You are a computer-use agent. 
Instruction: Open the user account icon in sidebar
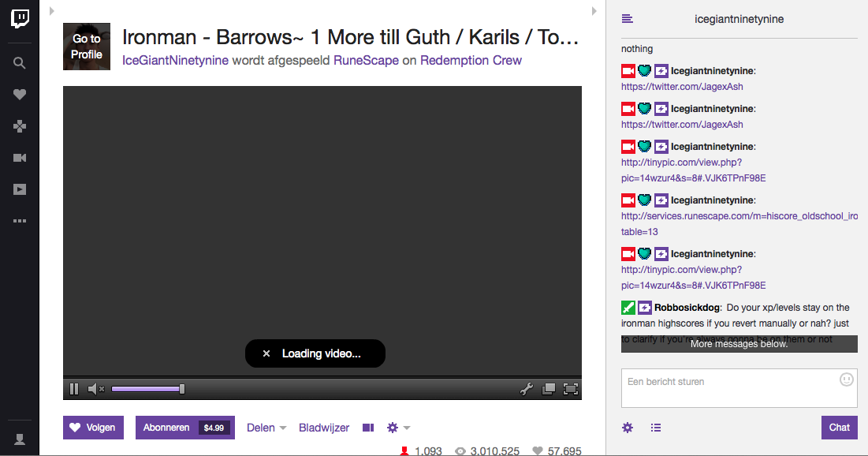click(x=20, y=439)
